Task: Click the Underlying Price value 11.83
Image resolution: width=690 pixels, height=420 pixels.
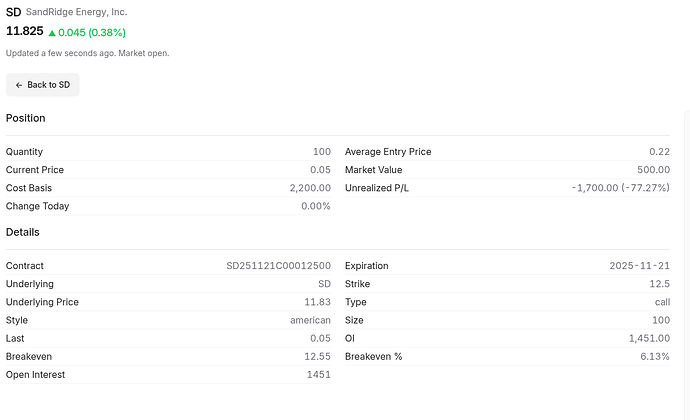Action: point(317,302)
